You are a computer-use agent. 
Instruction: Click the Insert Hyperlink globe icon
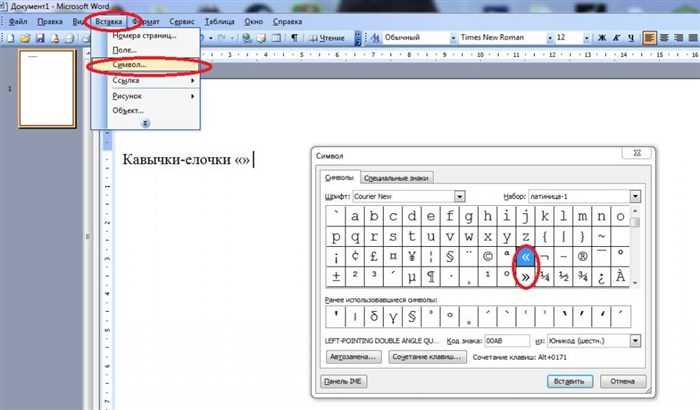pyautogui.click(x=246, y=38)
